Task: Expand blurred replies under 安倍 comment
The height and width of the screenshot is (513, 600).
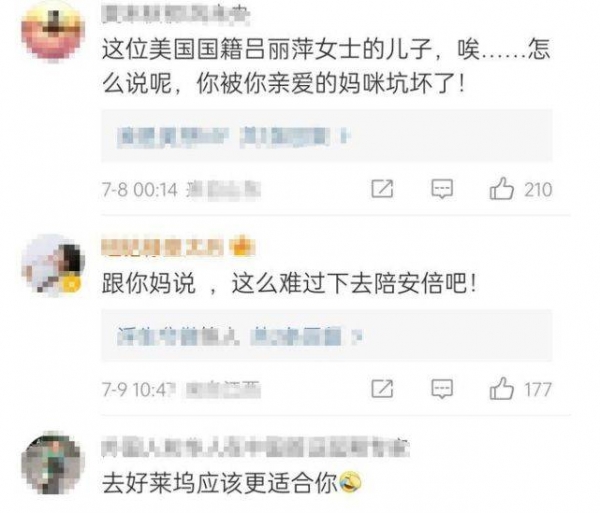Action: click(326, 335)
